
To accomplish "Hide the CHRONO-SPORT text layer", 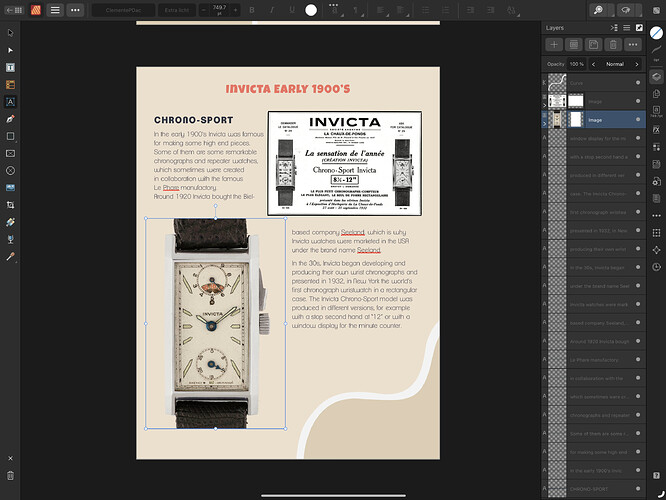I will point(638,489).
